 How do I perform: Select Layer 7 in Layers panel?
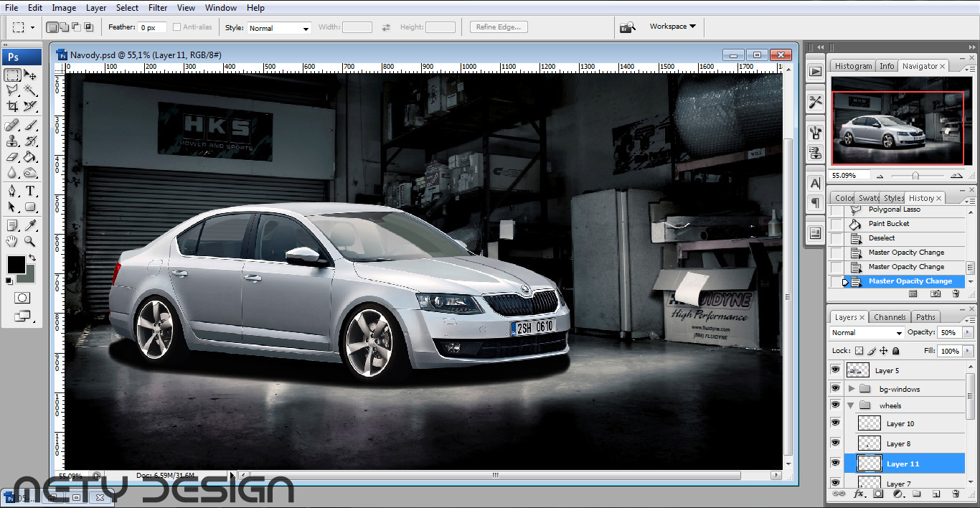pyautogui.click(x=905, y=483)
